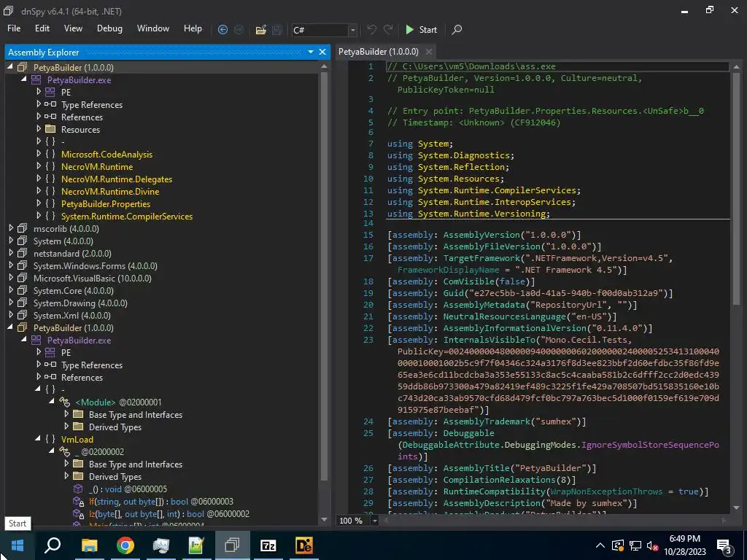Open the Debug menu
Screen dimensions: 747x560
coord(109,28)
